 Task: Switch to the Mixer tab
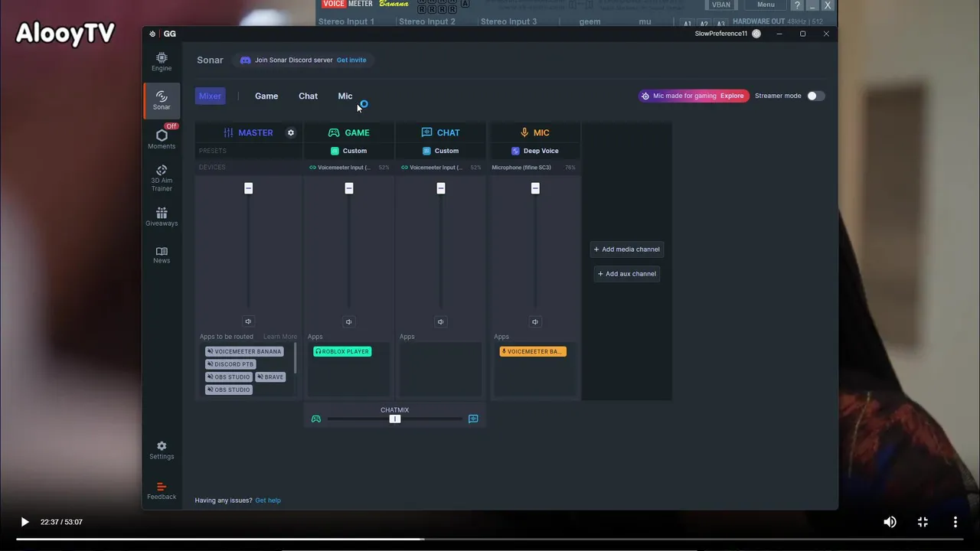click(210, 96)
